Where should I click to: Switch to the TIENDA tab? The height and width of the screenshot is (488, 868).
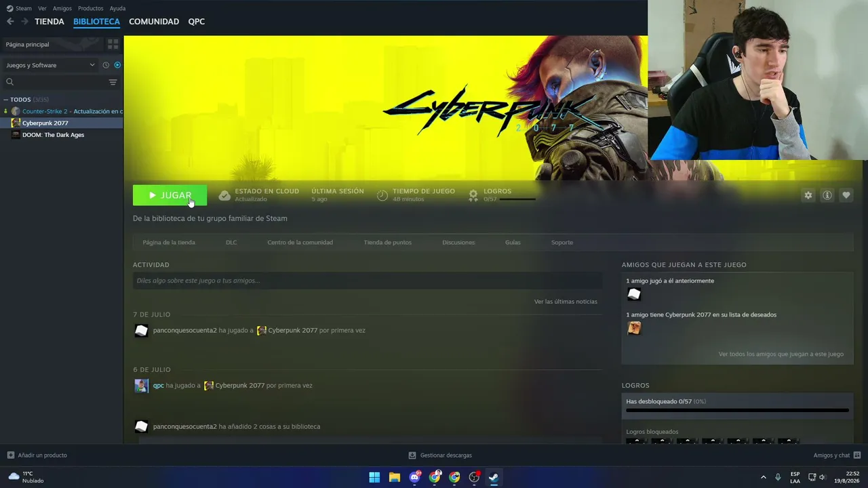click(50, 22)
